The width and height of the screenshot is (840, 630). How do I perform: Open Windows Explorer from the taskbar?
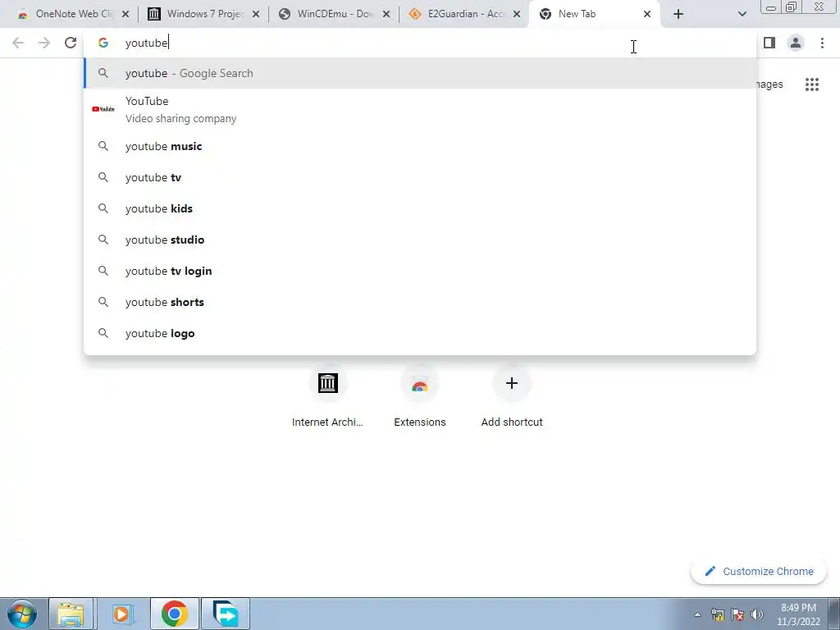(71, 614)
